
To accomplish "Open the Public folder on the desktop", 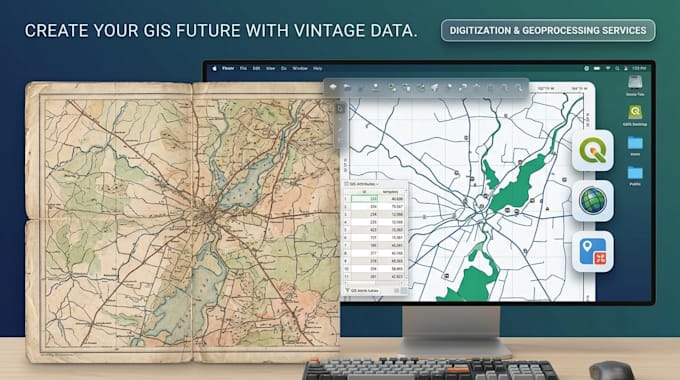I will [635, 176].
